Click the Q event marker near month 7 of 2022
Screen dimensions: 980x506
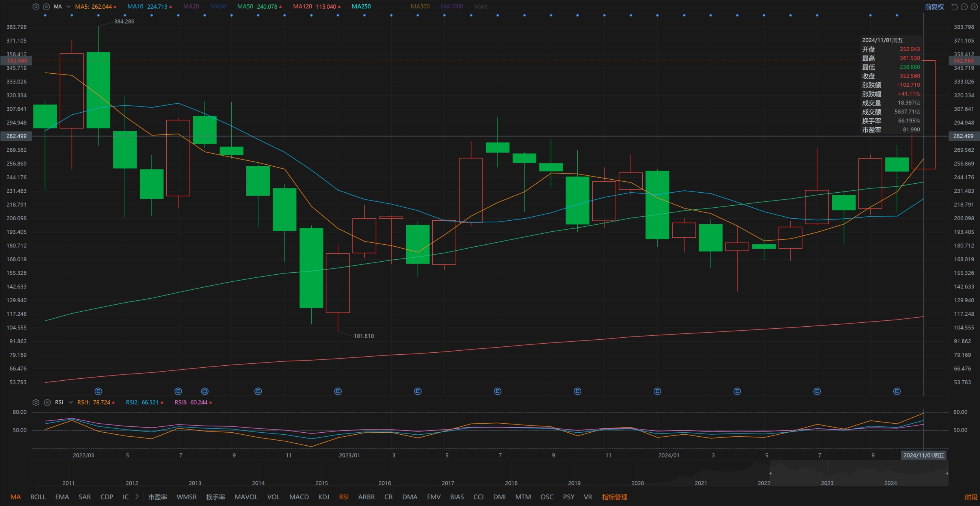(205, 391)
